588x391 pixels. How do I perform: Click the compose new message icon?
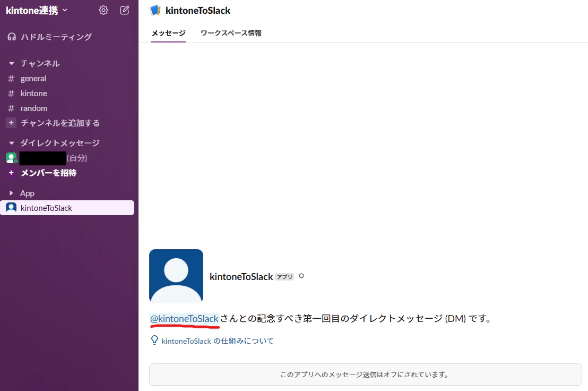tap(125, 10)
